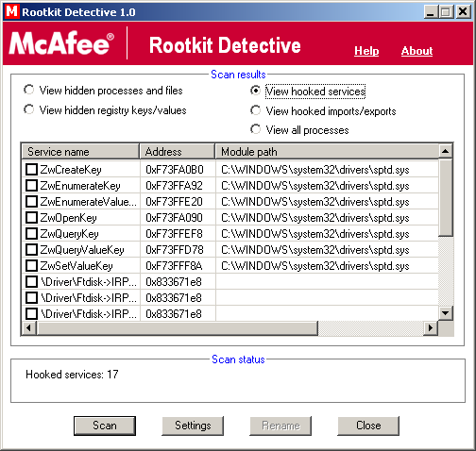Screen dimensions: 476x451
Task: Sort by Address column header
Action: click(x=178, y=152)
